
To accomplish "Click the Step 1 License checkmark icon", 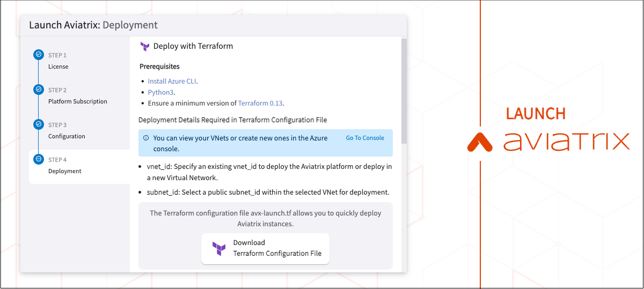I will pos(38,55).
